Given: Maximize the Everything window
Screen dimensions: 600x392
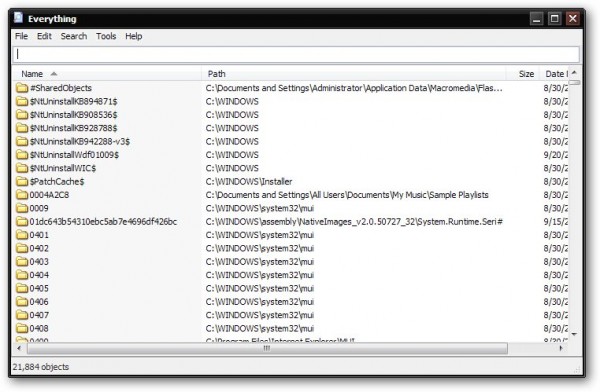Looking at the screenshot, I should coord(554,18).
